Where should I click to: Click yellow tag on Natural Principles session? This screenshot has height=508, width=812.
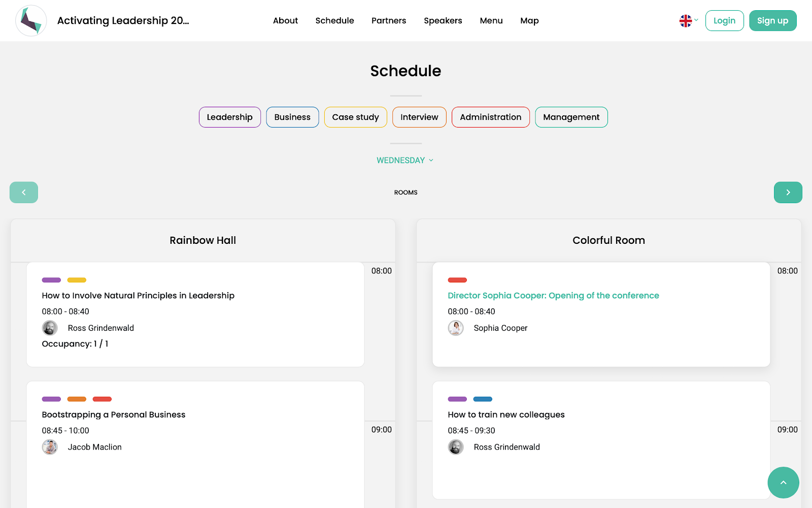click(77, 280)
